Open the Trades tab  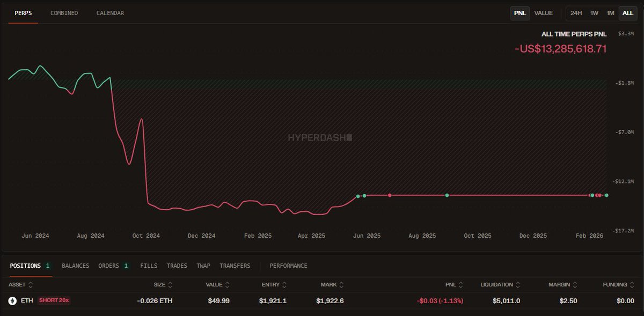click(x=177, y=266)
